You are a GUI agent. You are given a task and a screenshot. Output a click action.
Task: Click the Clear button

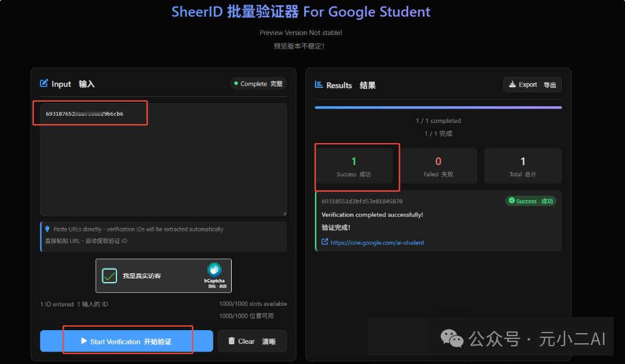click(252, 341)
